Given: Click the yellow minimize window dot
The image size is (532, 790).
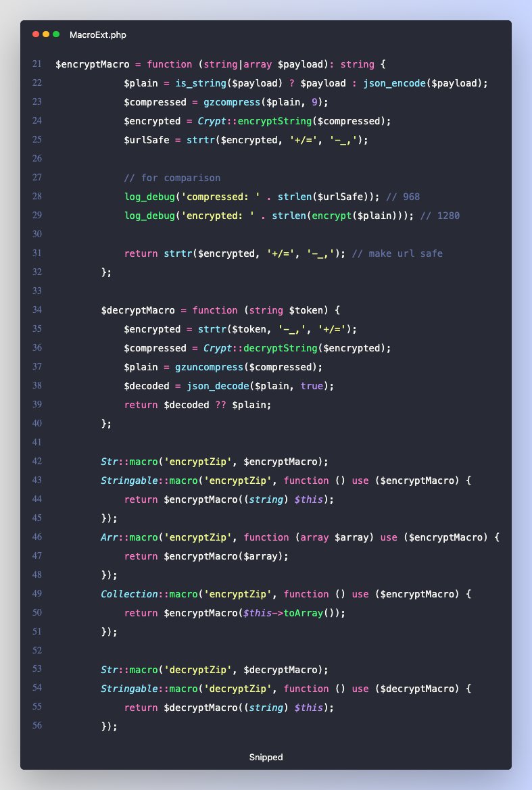Looking at the screenshot, I should (46, 34).
